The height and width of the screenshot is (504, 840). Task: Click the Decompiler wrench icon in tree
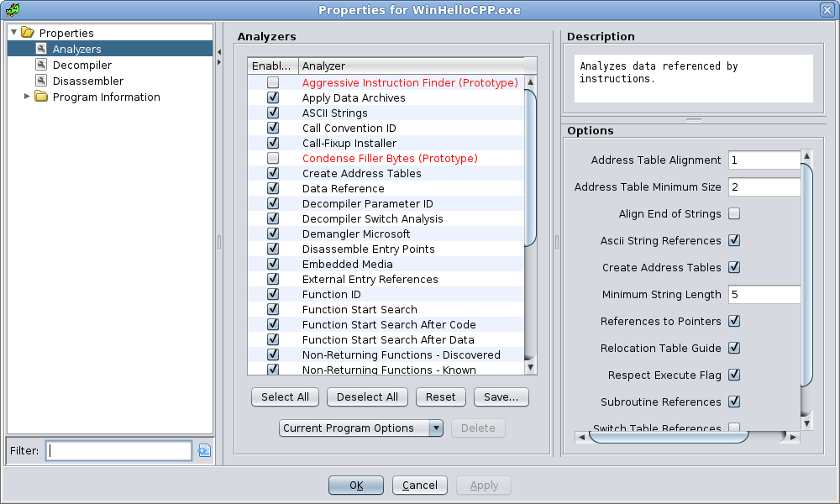pyautogui.click(x=41, y=66)
